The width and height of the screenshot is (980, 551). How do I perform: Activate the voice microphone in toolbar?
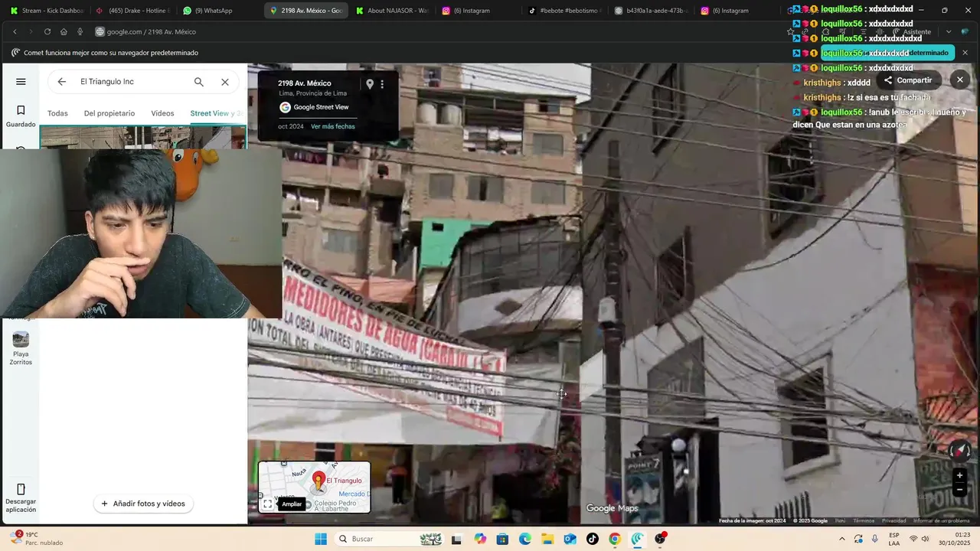coord(80,31)
